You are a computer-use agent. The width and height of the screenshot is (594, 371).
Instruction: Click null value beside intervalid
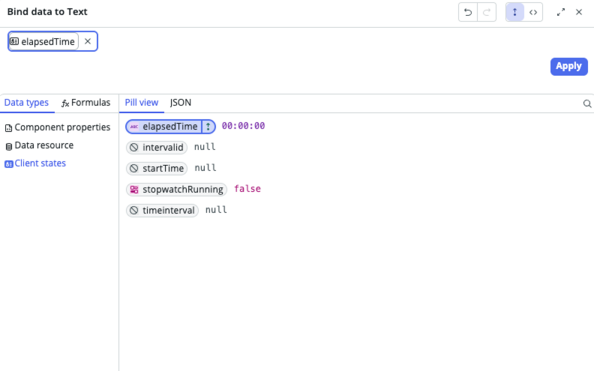coord(205,147)
